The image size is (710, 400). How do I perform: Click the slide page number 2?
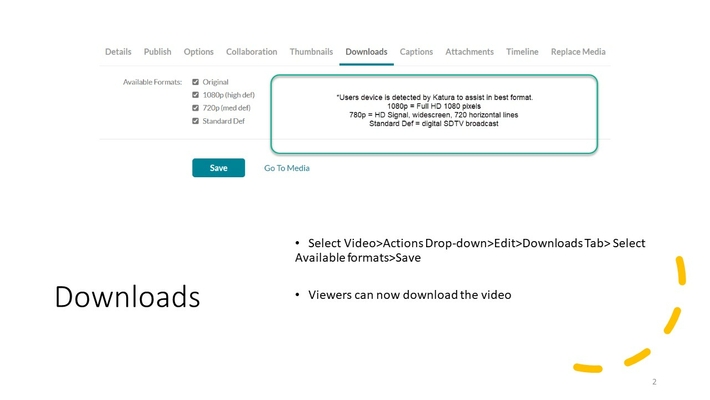tap(654, 382)
